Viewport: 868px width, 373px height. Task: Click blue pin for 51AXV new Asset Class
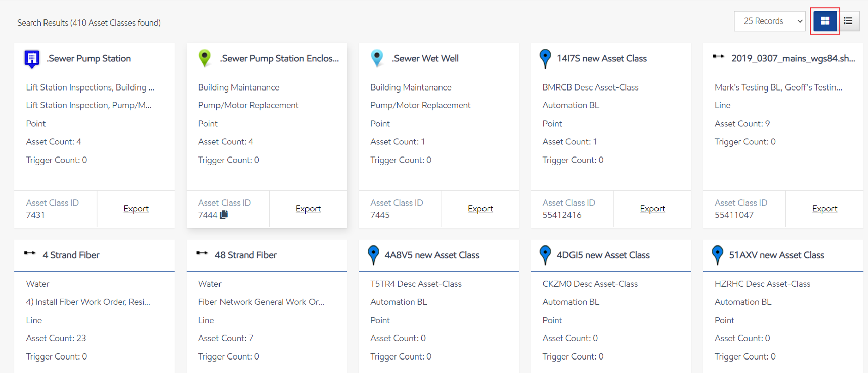(717, 255)
